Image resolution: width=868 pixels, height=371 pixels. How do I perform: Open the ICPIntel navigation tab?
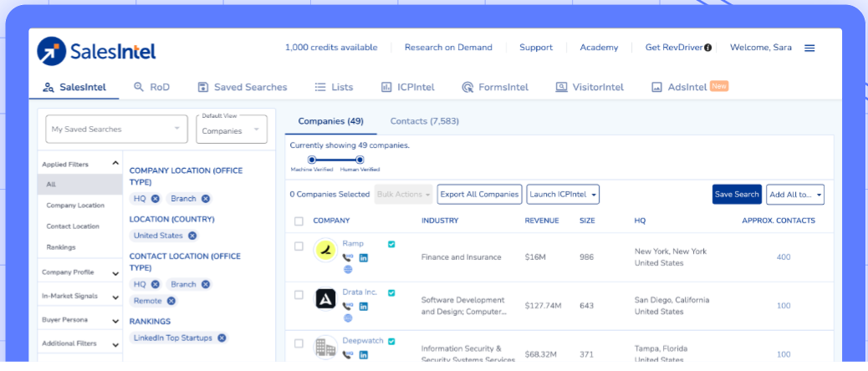[407, 87]
